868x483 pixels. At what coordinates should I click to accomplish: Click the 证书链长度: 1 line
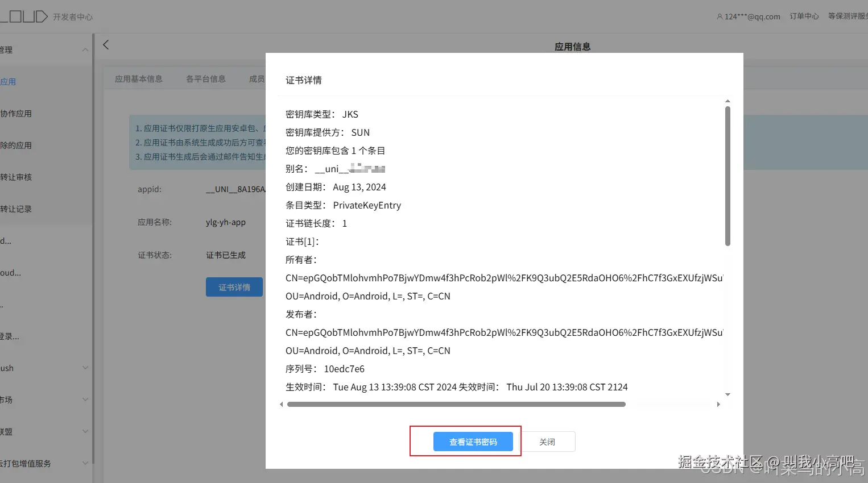pos(316,223)
